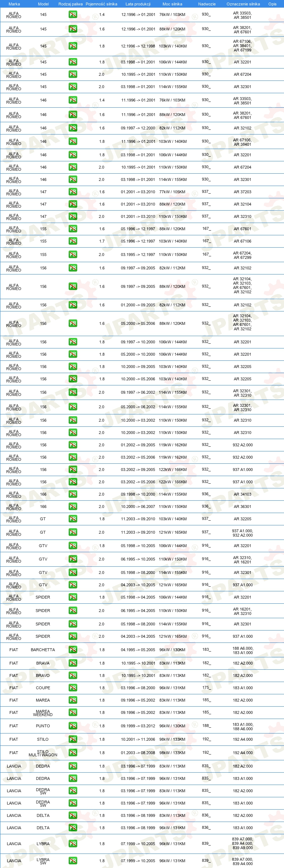The width and height of the screenshot is (284, 868).
Task: Click fuel icon for Alfa Romeo 155 1.7
Action: pyautogui.click(x=73, y=241)
